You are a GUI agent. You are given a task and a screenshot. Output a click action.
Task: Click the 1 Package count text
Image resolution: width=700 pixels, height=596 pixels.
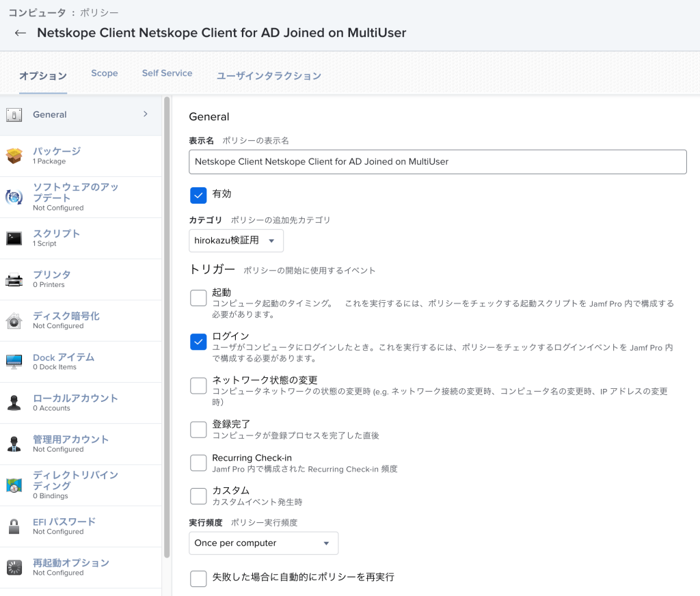[x=49, y=161]
